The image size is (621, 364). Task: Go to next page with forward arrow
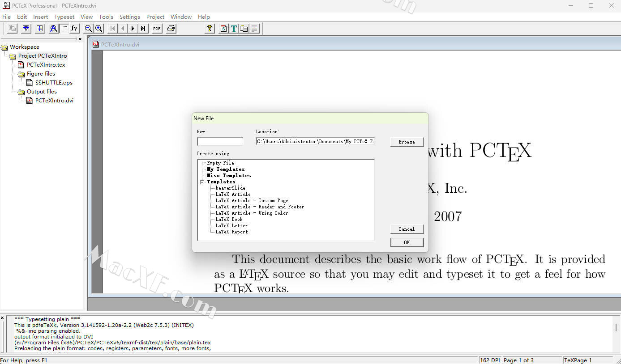coord(133,29)
